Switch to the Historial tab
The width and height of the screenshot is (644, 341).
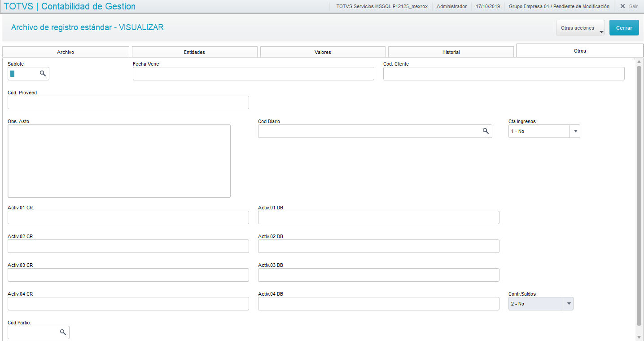[451, 52]
